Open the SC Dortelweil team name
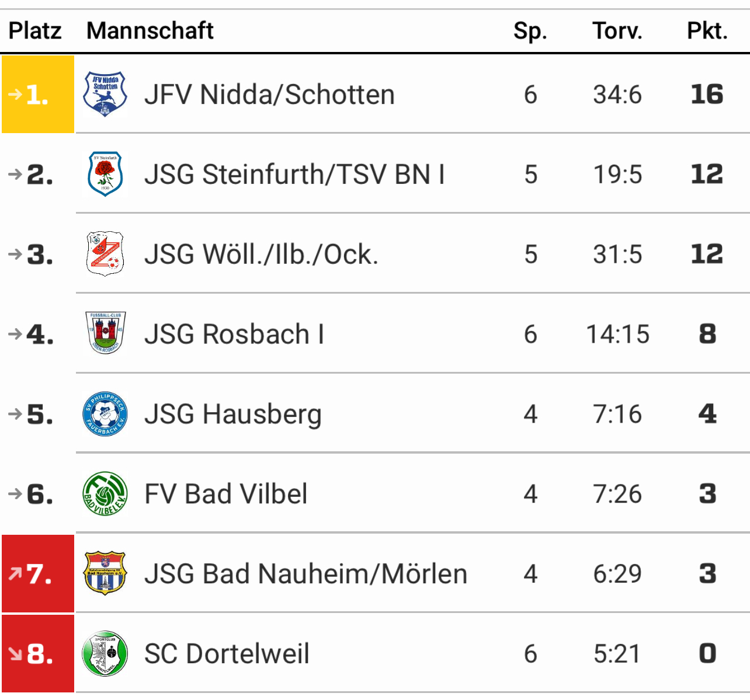750x700 pixels. pos(227,653)
